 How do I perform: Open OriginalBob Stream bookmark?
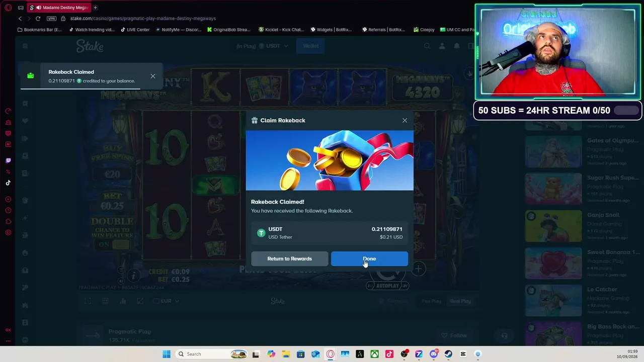(228, 30)
